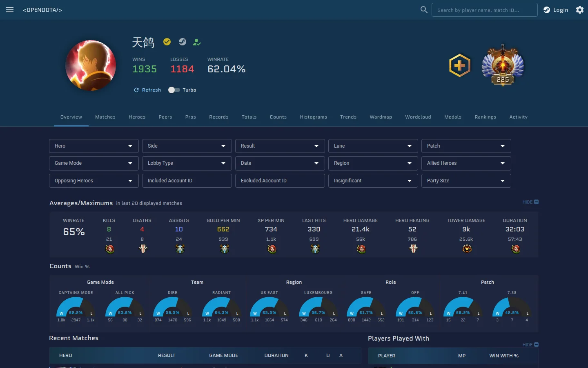Click the Luxembourg region win gauge
The width and height of the screenshot is (588, 368).
pos(318,307)
